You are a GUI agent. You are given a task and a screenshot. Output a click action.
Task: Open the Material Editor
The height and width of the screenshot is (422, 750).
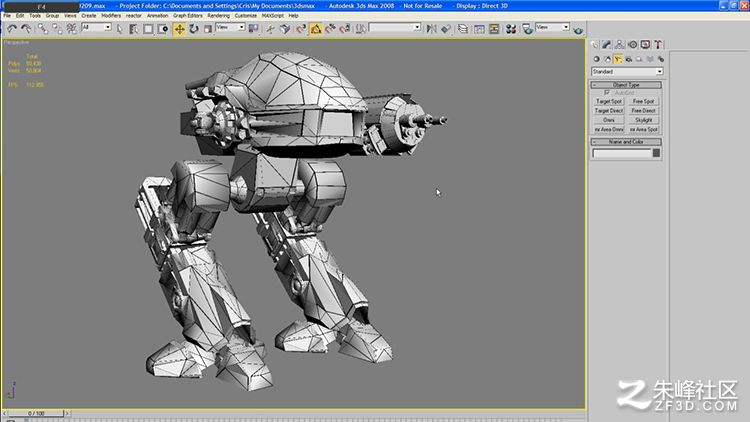[x=511, y=29]
